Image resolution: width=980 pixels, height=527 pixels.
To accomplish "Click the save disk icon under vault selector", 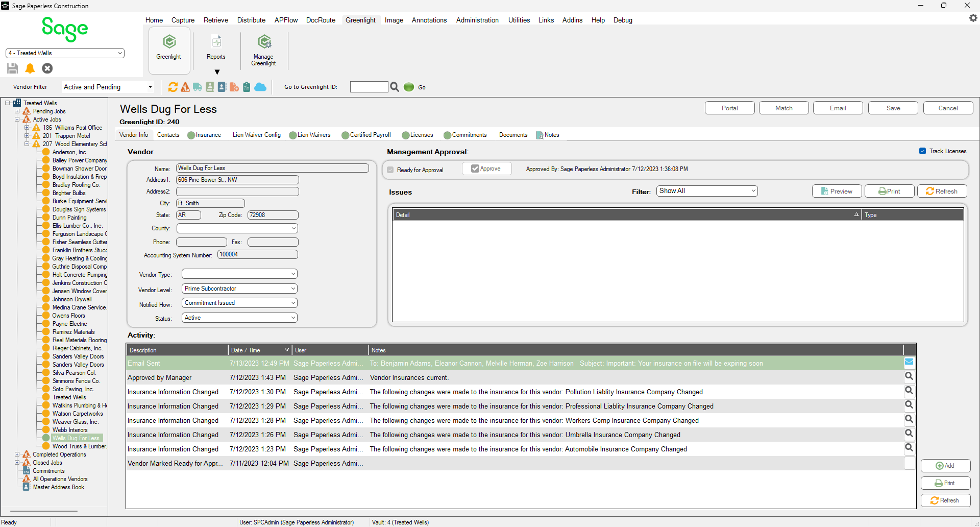I will coord(13,68).
